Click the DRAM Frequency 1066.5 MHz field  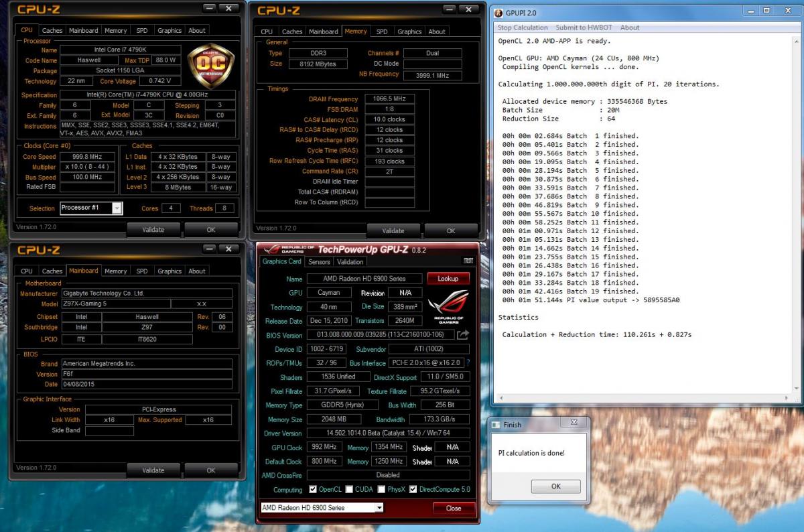pos(390,98)
